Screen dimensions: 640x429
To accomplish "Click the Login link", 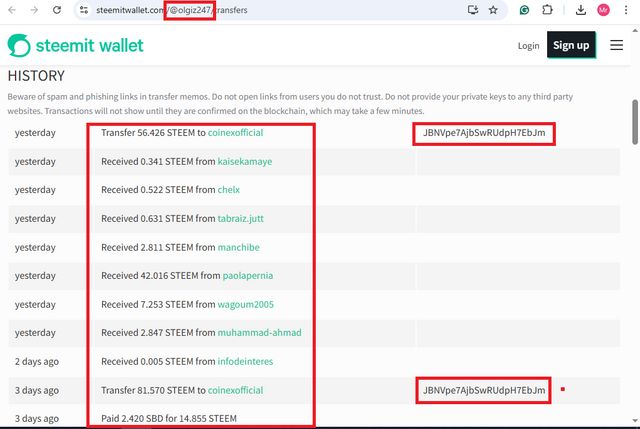I will tap(529, 46).
